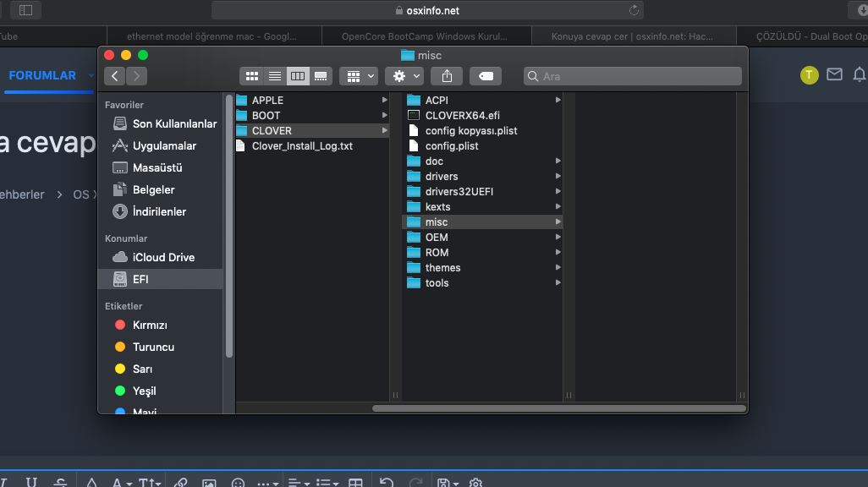Select İndirilenler in Finder sidebar
868x487 pixels.
(159, 211)
